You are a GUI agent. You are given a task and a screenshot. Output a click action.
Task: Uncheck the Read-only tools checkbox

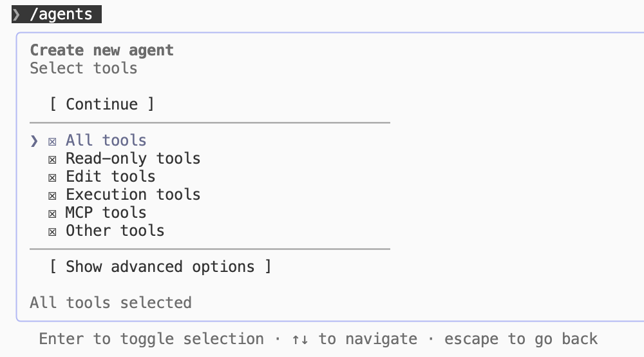coord(52,160)
